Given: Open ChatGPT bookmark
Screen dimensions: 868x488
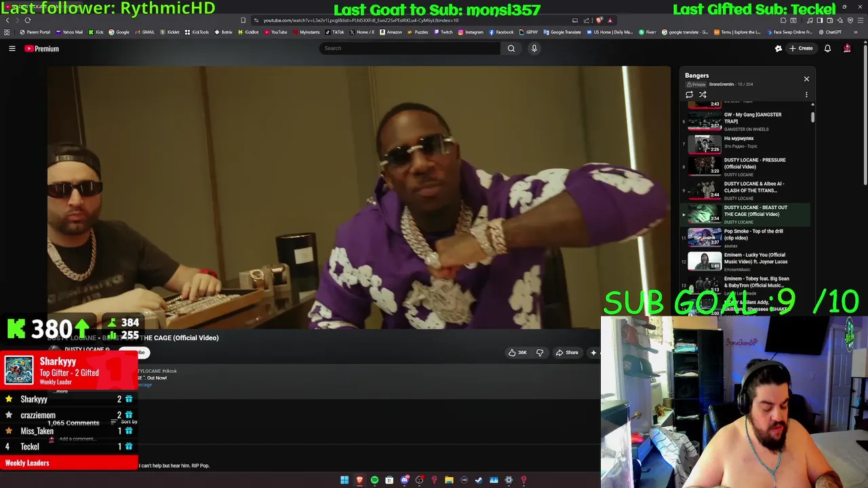Looking at the screenshot, I should 829,32.
